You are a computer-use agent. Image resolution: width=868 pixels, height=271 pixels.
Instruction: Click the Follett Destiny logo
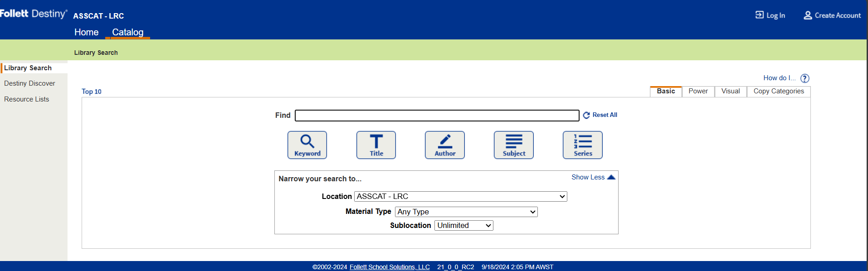[x=34, y=14]
